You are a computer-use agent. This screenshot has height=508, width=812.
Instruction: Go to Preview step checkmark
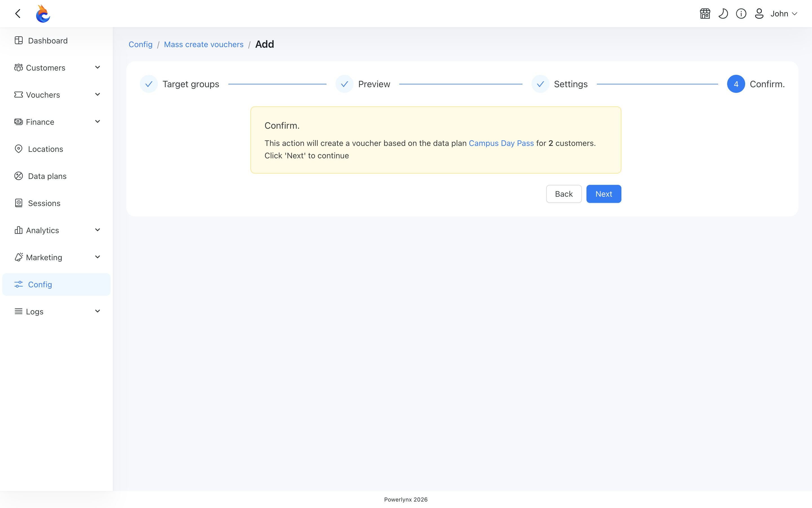click(344, 84)
